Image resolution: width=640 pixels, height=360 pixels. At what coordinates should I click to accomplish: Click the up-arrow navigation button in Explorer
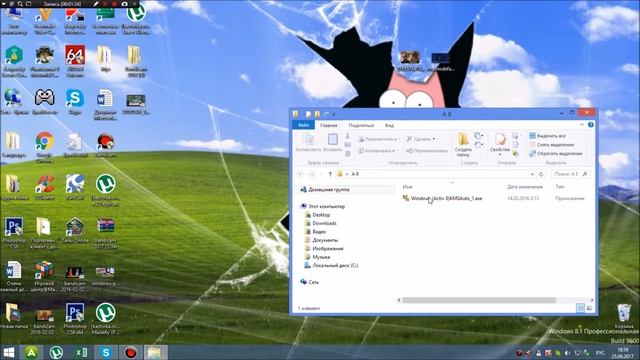click(x=330, y=174)
